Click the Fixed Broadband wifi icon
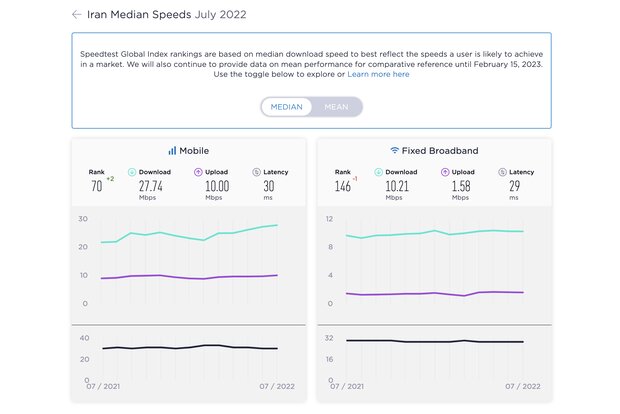 click(x=395, y=151)
